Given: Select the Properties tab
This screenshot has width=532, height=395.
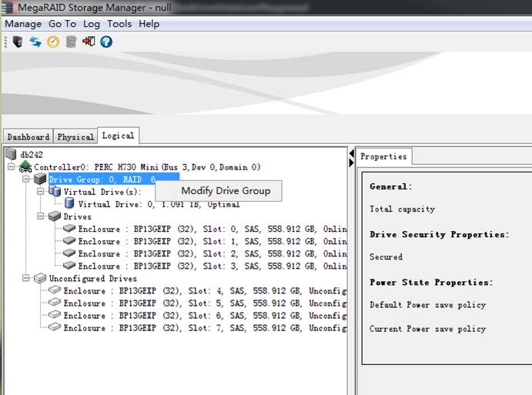Looking at the screenshot, I should 383,156.
